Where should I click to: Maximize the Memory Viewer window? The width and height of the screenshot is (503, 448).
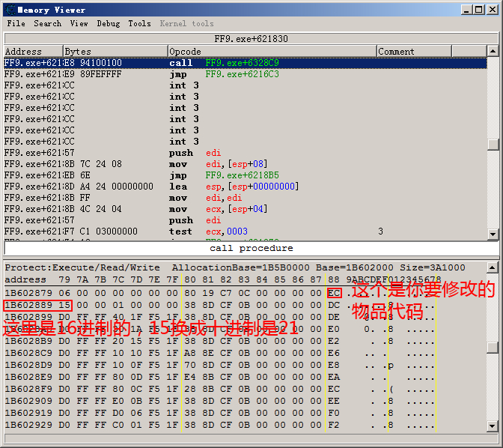pyautogui.click(x=478, y=10)
